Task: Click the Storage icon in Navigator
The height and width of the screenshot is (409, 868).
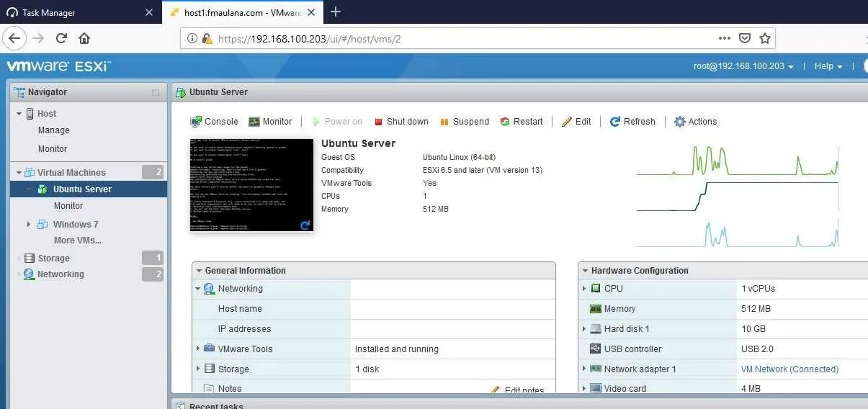Action: [30, 259]
